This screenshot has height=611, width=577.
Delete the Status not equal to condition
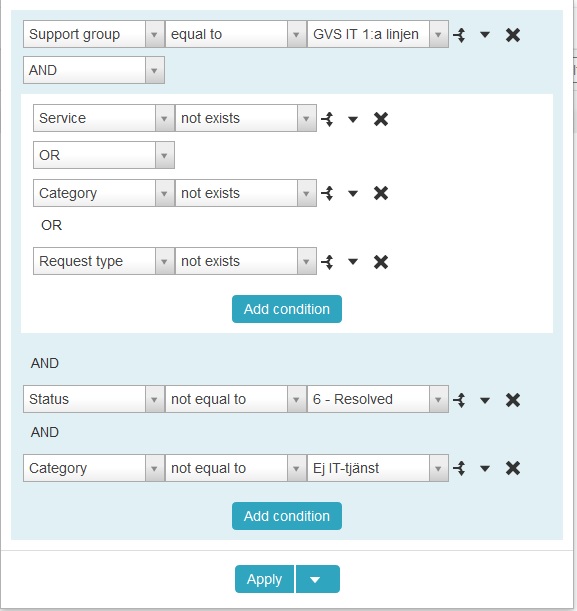(x=513, y=400)
